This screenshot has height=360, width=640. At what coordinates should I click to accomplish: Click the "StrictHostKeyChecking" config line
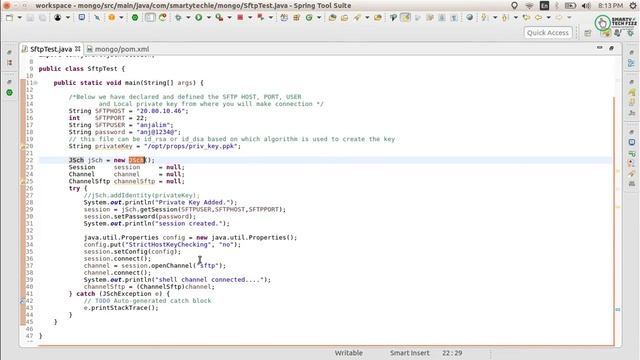click(x=162, y=244)
